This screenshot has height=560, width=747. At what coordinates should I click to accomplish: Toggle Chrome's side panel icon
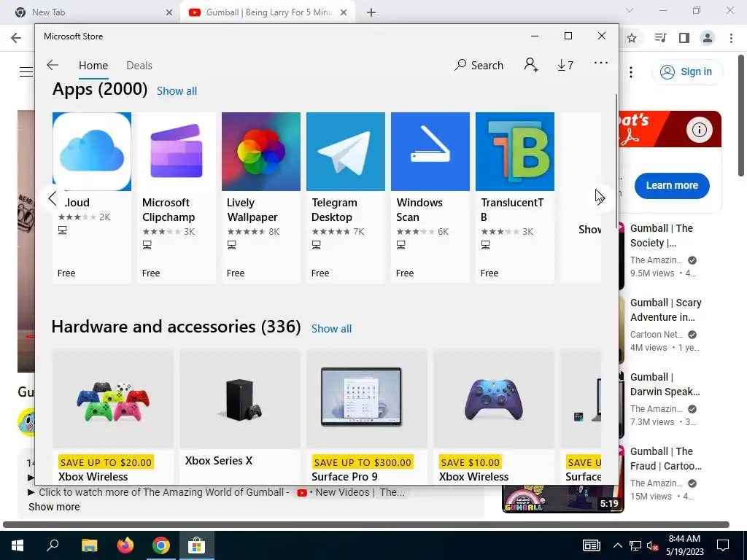pos(684,38)
